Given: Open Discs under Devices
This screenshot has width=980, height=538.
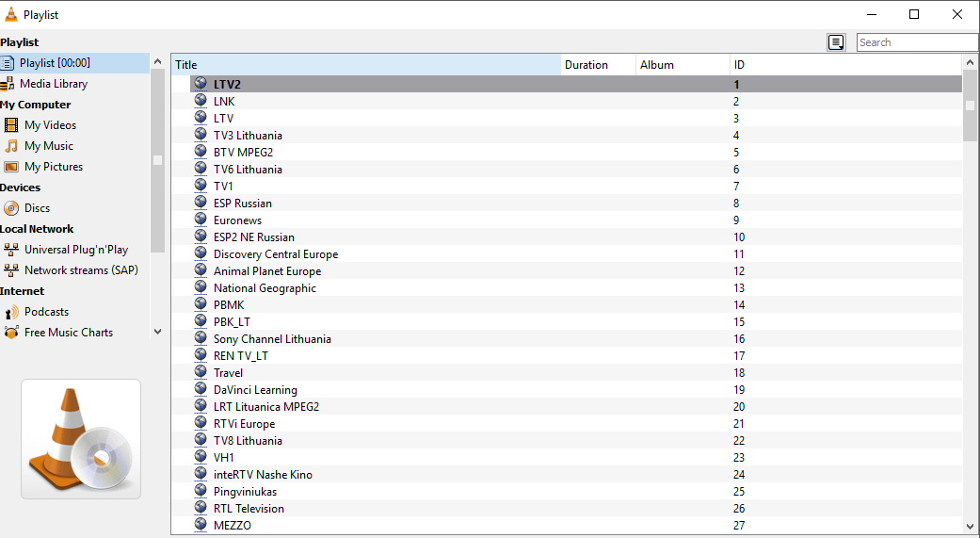Looking at the screenshot, I should [37, 208].
